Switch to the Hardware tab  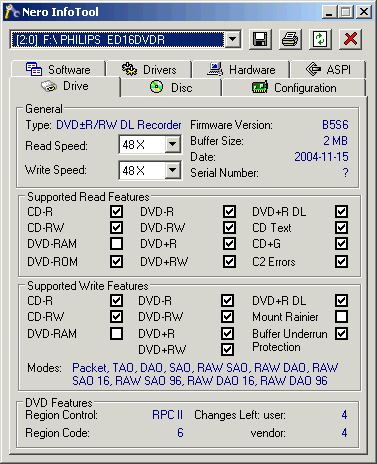tap(241, 69)
